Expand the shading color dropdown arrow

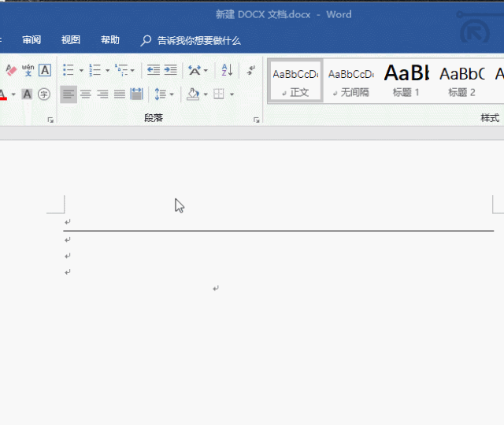[206, 94]
